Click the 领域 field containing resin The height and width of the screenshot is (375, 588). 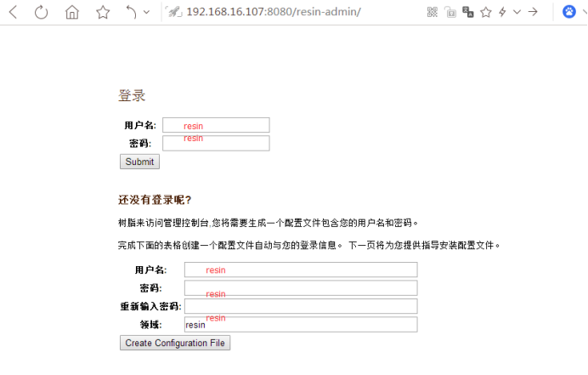click(301, 324)
